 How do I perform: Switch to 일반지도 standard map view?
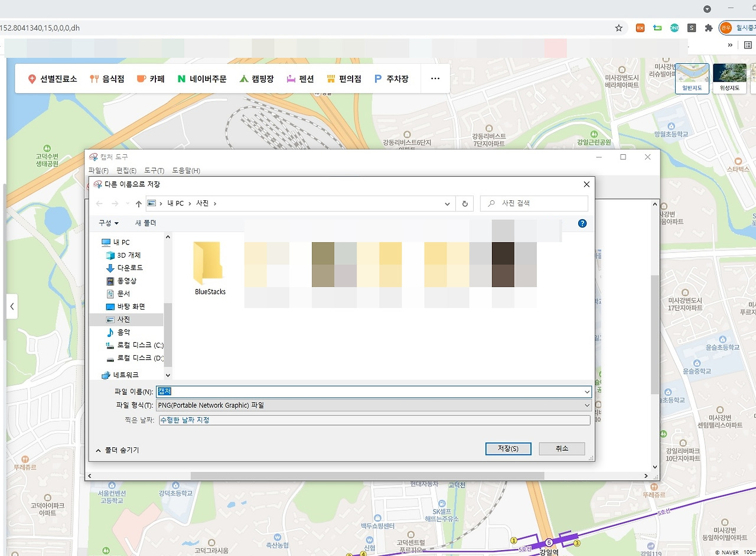click(692, 79)
